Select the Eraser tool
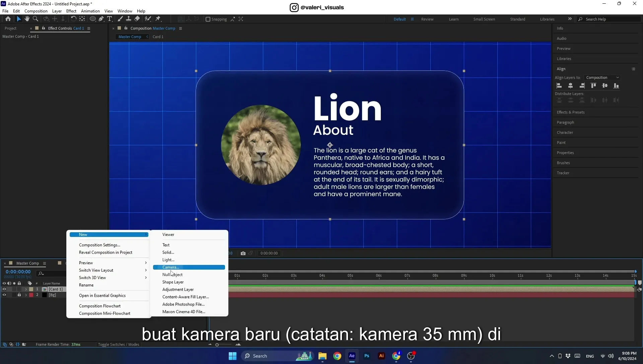This screenshot has width=643, height=364. point(137,19)
